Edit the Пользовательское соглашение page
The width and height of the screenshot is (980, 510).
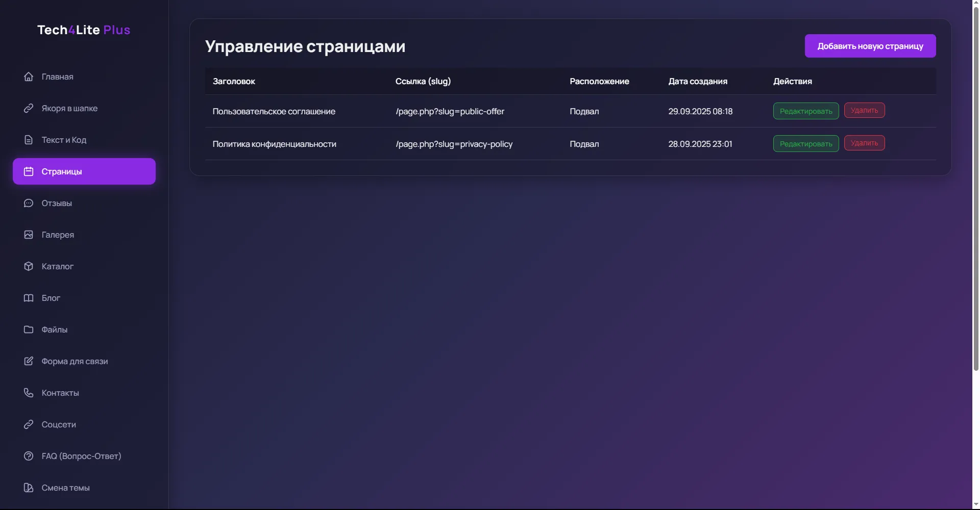[805, 111]
